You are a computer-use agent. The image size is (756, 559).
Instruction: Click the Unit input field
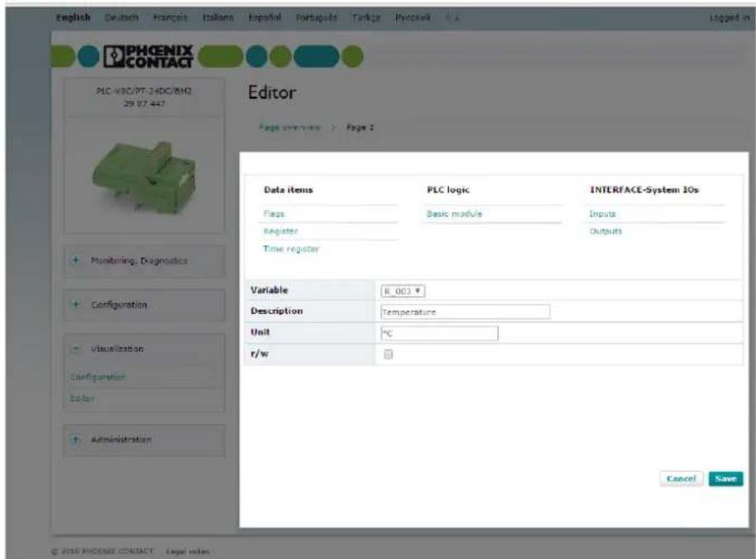click(x=439, y=333)
